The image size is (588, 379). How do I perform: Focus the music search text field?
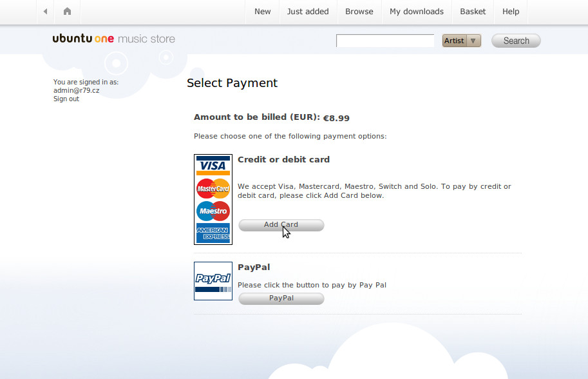pyautogui.click(x=385, y=41)
